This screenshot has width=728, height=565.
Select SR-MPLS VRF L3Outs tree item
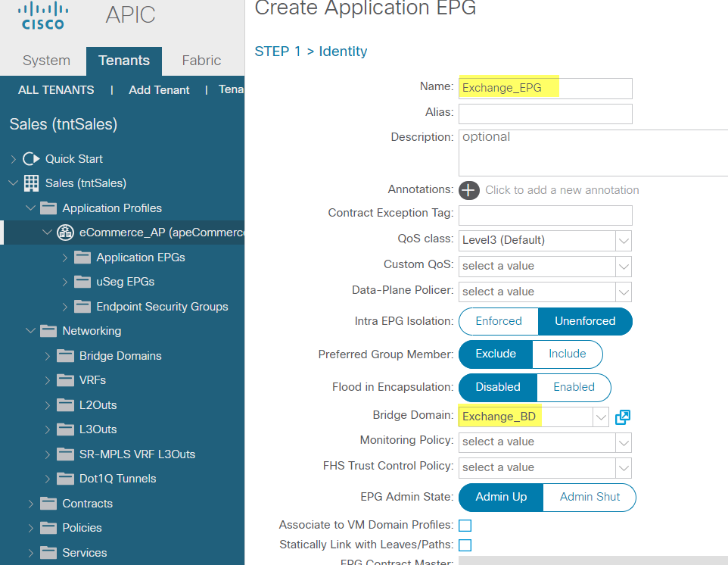click(x=138, y=454)
